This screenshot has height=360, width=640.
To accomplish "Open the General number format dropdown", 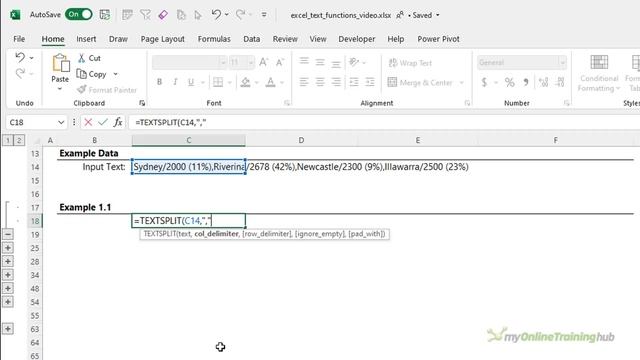I will coord(563,62).
